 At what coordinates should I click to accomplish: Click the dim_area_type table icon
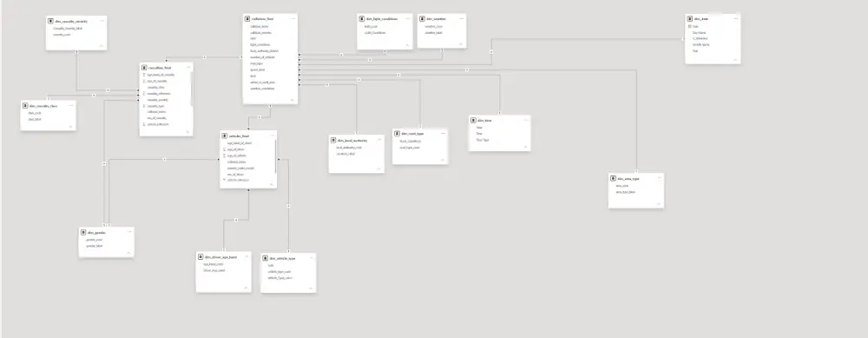pyautogui.click(x=613, y=179)
